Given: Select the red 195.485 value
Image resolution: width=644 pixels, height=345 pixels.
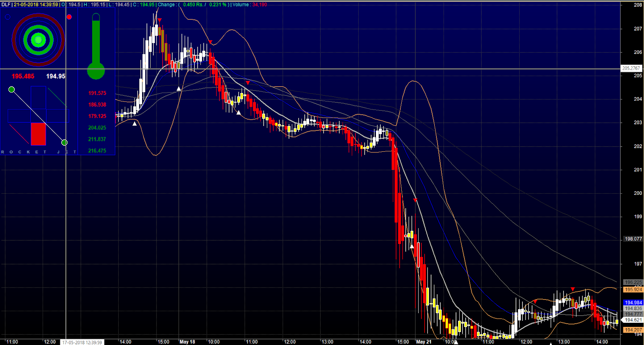Looking at the screenshot, I should pyautogui.click(x=23, y=76).
